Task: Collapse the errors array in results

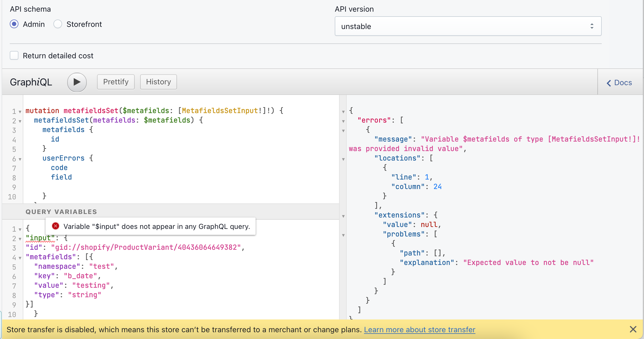Action: (x=343, y=121)
